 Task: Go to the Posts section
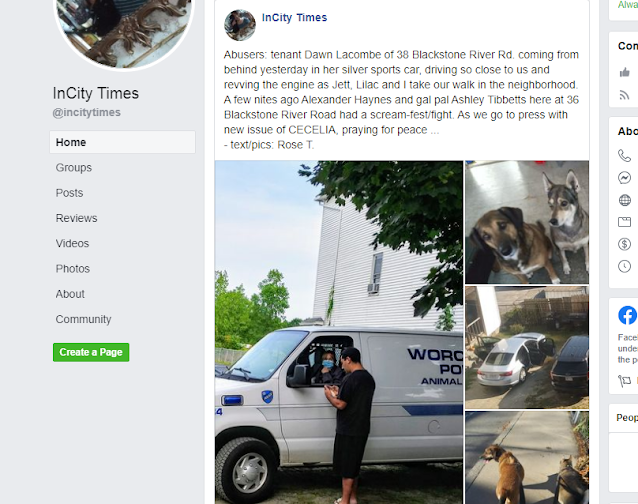(69, 193)
